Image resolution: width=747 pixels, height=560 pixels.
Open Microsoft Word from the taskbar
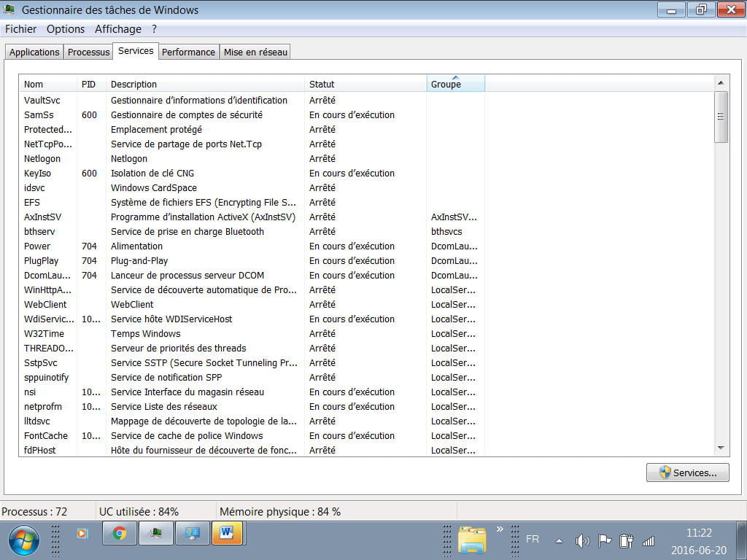(x=228, y=533)
